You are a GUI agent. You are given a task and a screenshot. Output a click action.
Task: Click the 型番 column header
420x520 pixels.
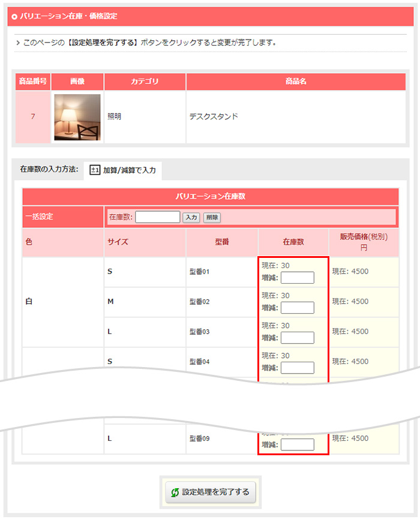point(222,242)
